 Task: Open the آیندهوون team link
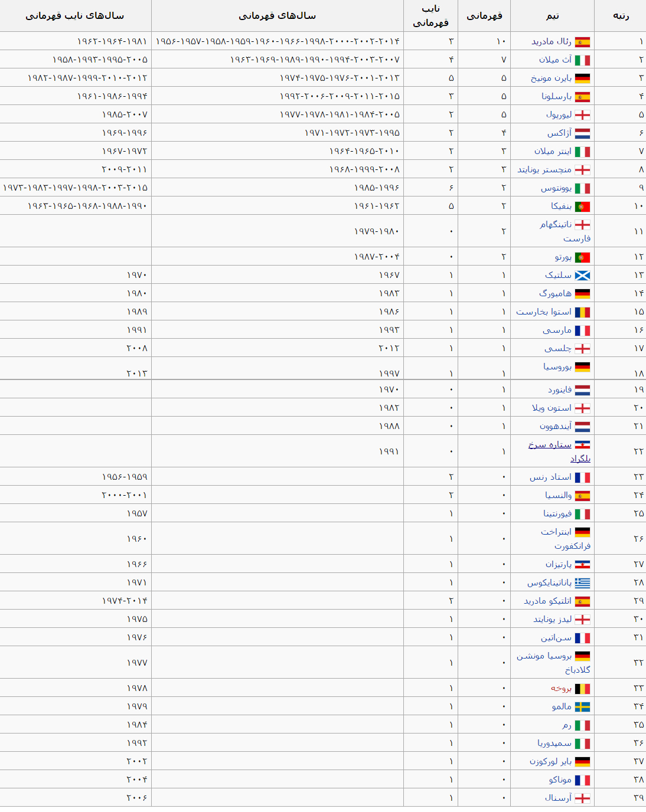pyautogui.click(x=556, y=426)
